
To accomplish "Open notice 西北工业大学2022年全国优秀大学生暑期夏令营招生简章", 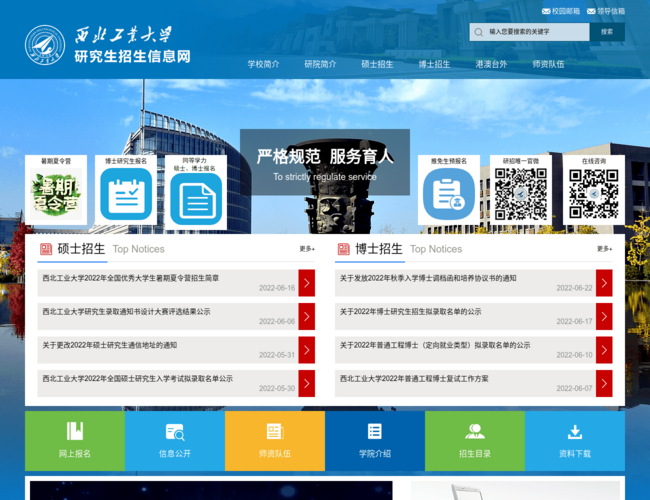I will pos(131,278).
